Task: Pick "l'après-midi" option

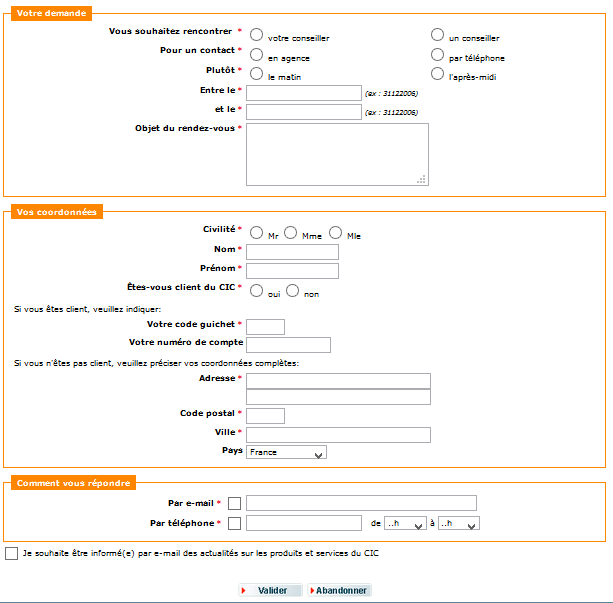Action: 437,74
